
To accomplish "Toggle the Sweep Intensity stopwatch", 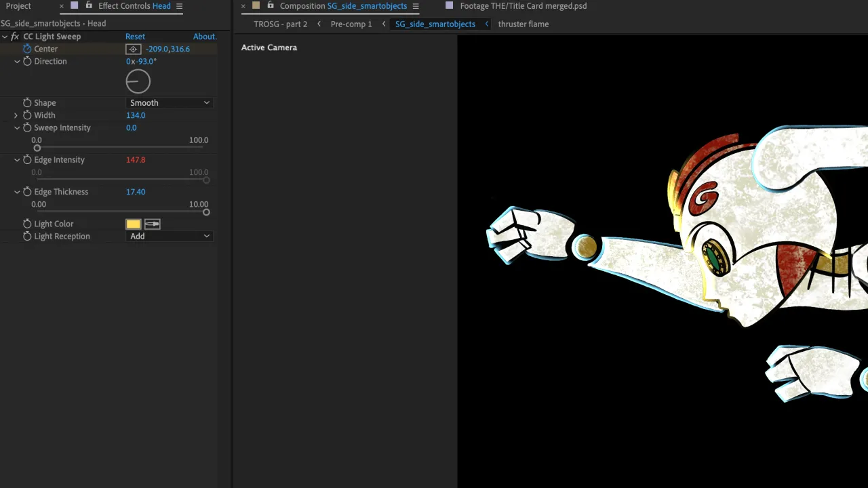I will pyautogui.click(x=27, y=127).
